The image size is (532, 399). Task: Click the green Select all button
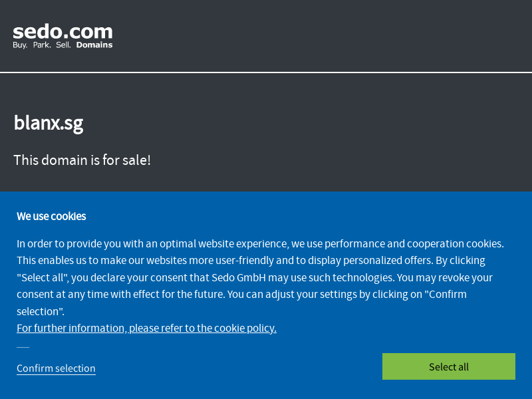(448, 366)
